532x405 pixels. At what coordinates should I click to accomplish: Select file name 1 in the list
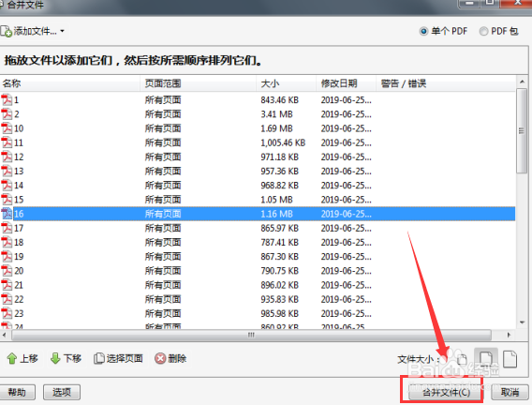[16, 100]
